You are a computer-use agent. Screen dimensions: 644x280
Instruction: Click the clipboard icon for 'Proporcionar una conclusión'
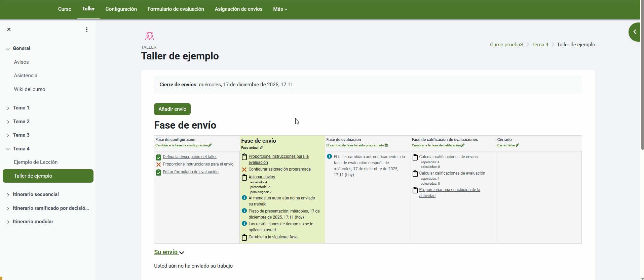(415, 190)
